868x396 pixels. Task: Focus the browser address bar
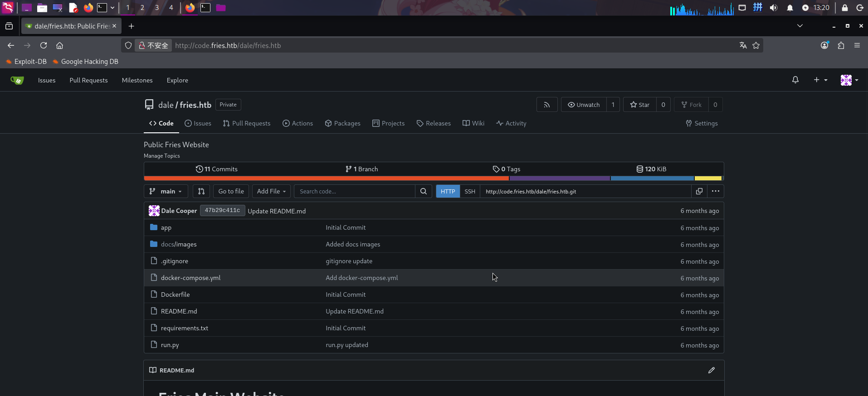tap(454, 45)
